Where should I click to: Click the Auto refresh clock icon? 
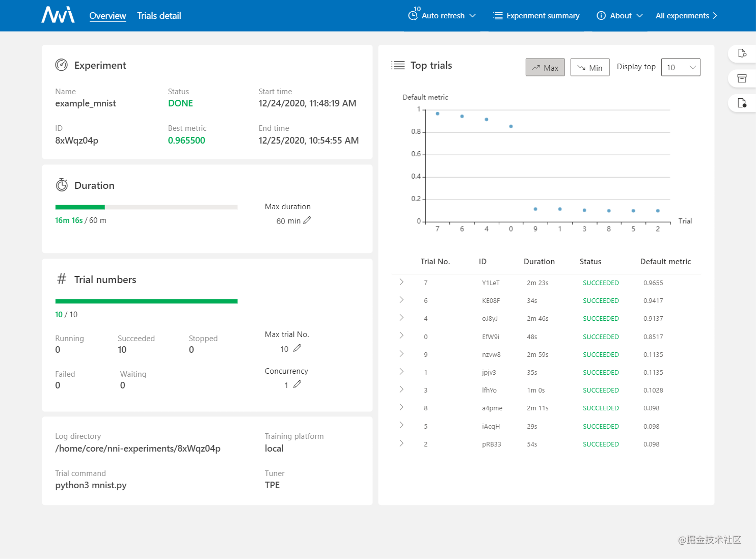point(413,15)
